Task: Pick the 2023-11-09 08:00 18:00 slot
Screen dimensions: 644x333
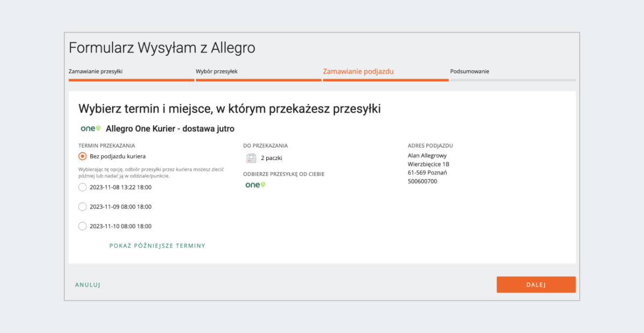Action: (83, 206)
